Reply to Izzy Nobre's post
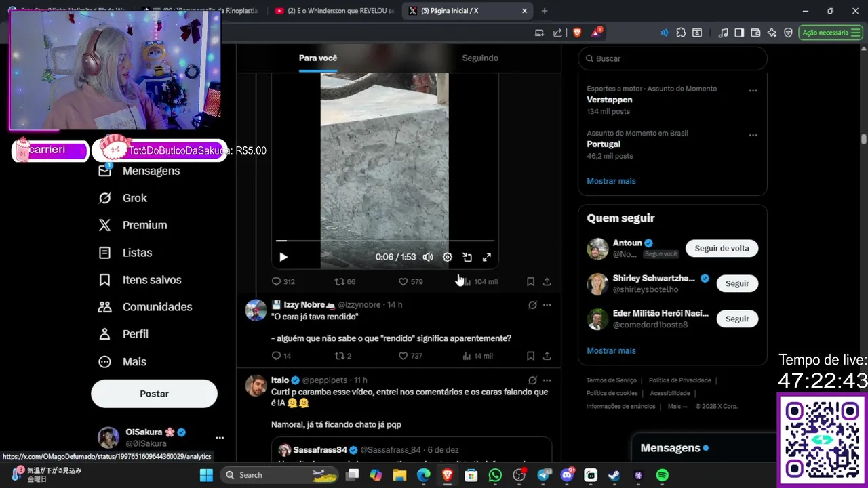Image resolution: width=868 pixels, height=488 pixels. 281,356
